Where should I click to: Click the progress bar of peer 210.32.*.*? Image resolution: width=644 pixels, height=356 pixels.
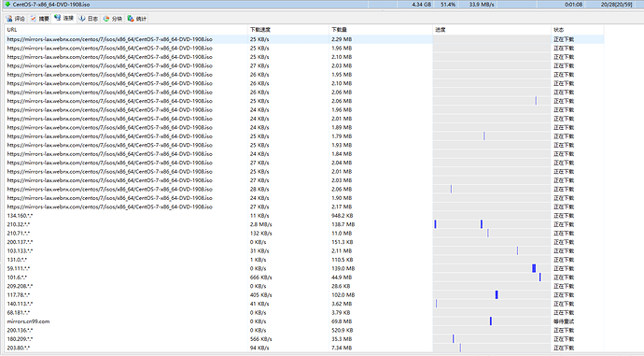pos(492,224)
